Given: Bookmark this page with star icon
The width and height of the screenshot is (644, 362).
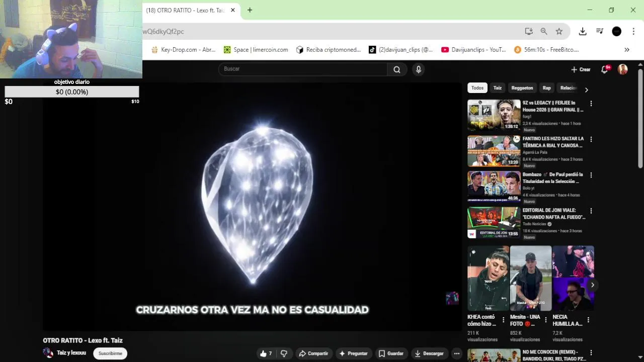Looking at the screenshot, I should [x=559, y=31].
